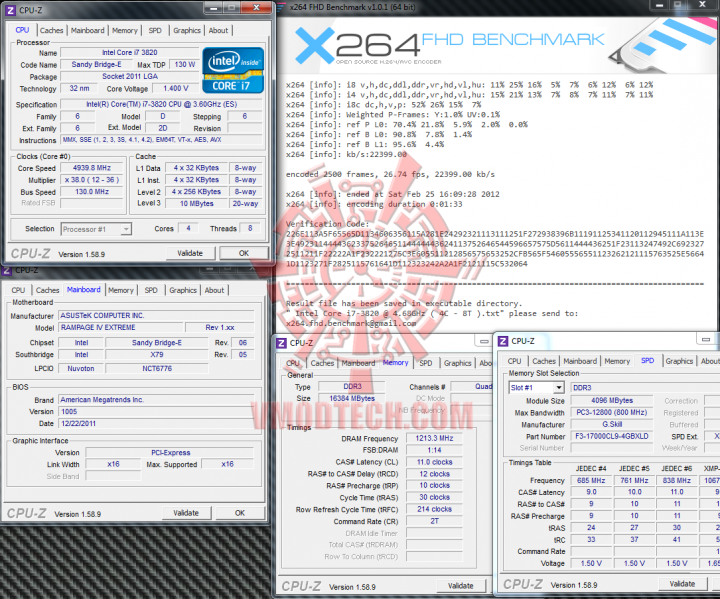Select Mainboard tab in the SPD CPU-Z window
Image resolution: width=720 pixels, height=599 pixels.
pos(580,361)
